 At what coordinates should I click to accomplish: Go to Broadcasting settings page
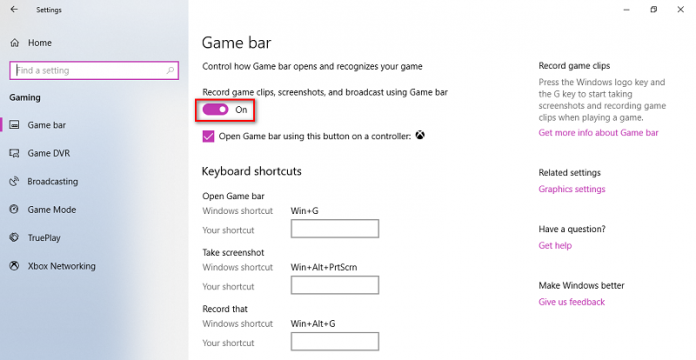[x=52, y=182]
